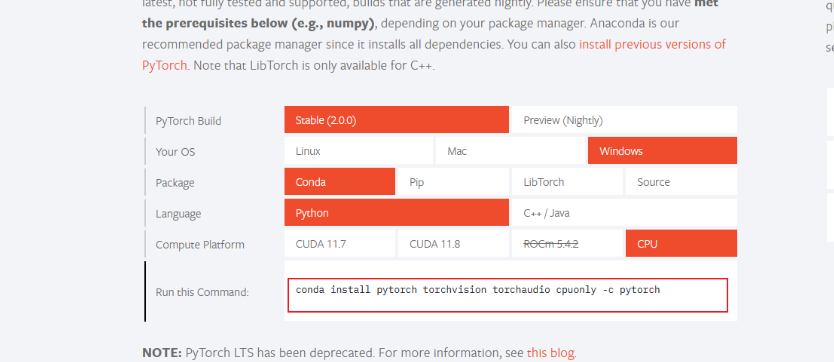The height and width of the screenshot is (362, 834).
Task: Follow the 'this blog' link
Action: pyautogui.click(x=551, y=353)
